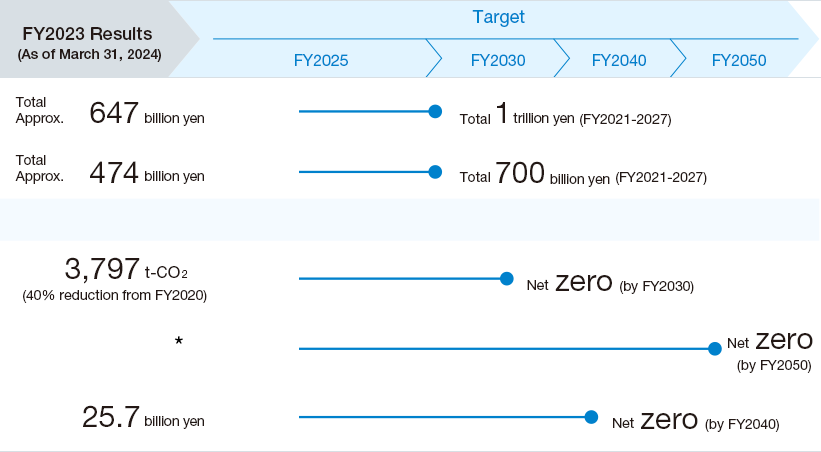Click the asterisk footnote marker
The image size is (821, 452).
tap(179, 341)
